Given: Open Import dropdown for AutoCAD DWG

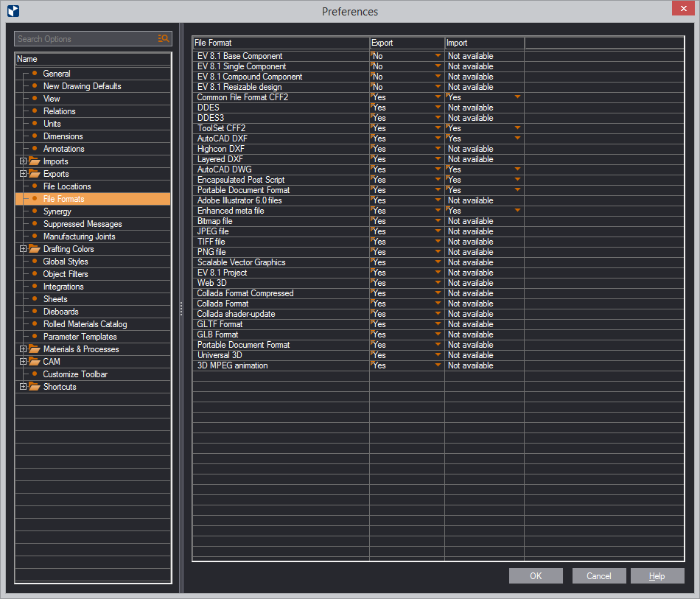Looking at the screenshot, I should coord(517,169).
